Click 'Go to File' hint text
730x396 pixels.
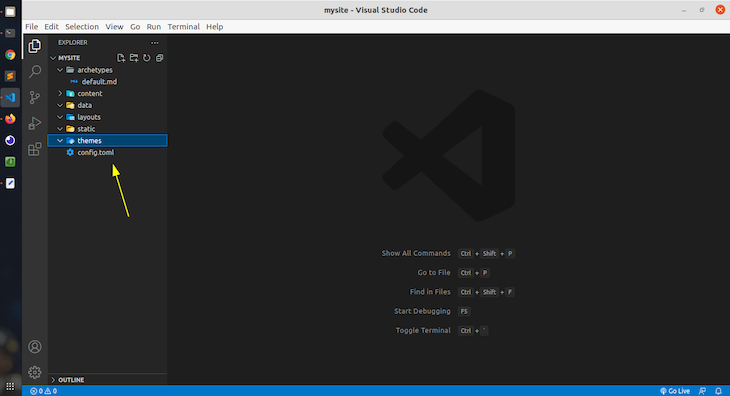pos(434,273)
